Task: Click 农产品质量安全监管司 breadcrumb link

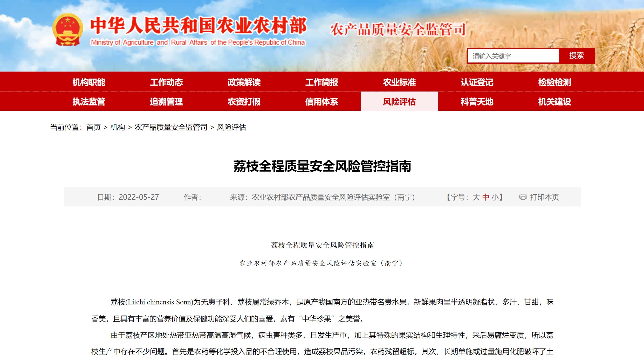Action: [171, 127]
